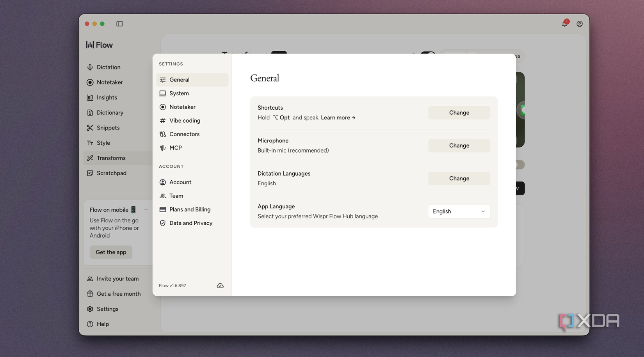This screenshot has height=357, width=644.
Task: Switch to Vibe coding settings
Action: [192, 121]
